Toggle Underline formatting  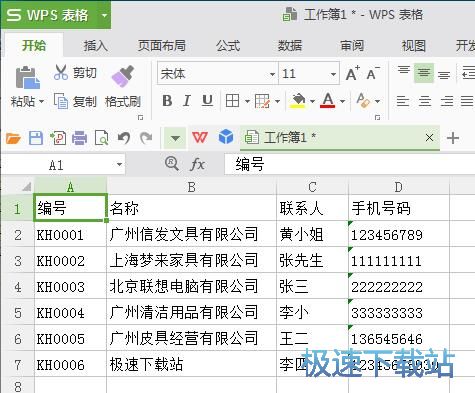207,100
